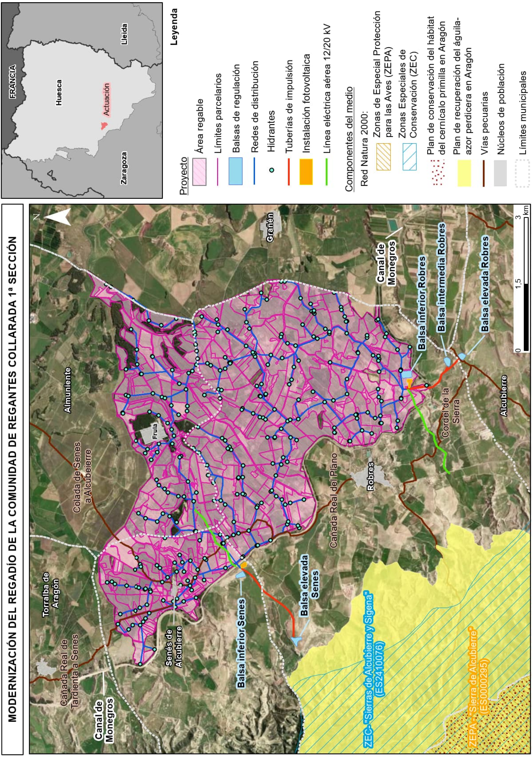This screenshot has height=757, width=532.
Task: Click the Huesca label on the inset map
Action: coord(59,92)
